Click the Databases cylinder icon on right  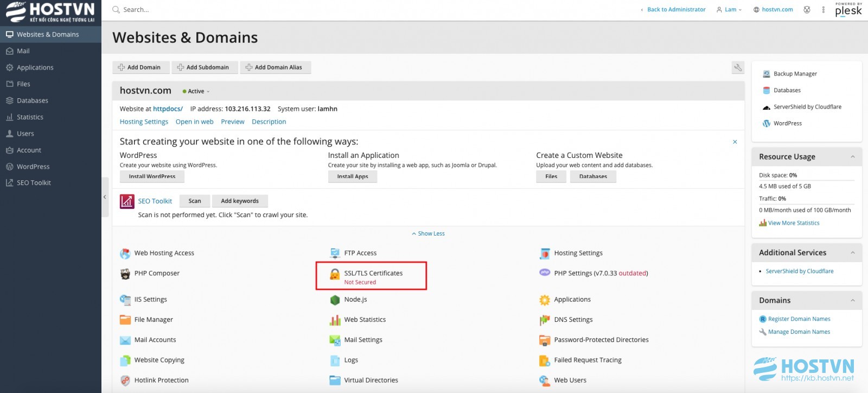pos(767,91)
